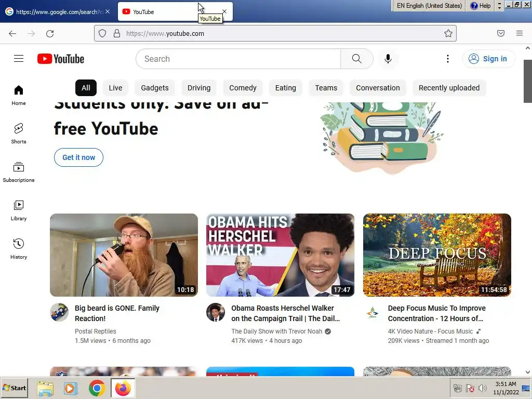Select the Teams filter chip
532x399 pixels.
[326, 88]
